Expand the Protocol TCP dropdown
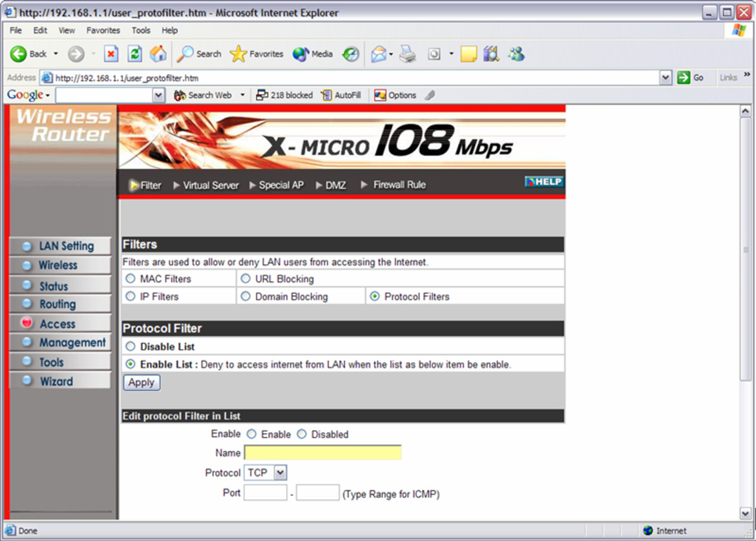The height and width of the screenshot is (541, 756). (280, 473)
